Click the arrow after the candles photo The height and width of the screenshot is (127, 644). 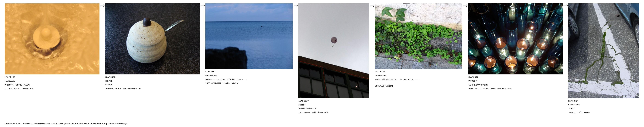pyautogui.click(x=565, y=6)
